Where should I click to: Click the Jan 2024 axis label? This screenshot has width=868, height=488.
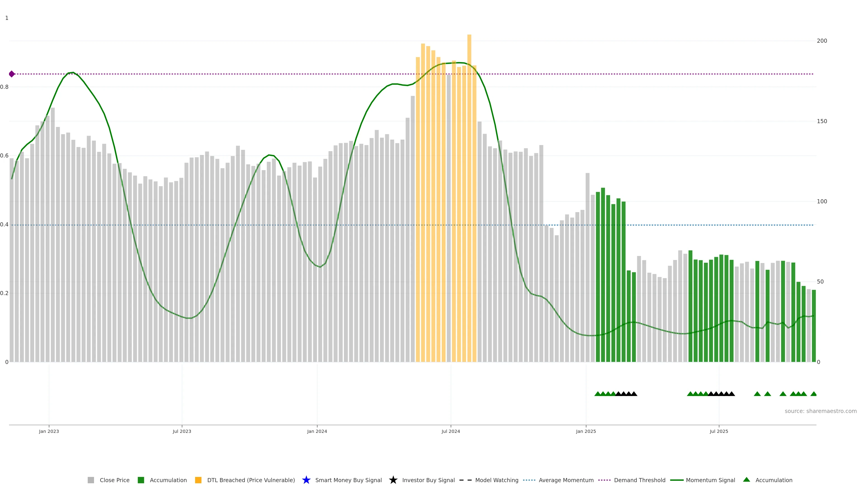(x=317, y=431)
